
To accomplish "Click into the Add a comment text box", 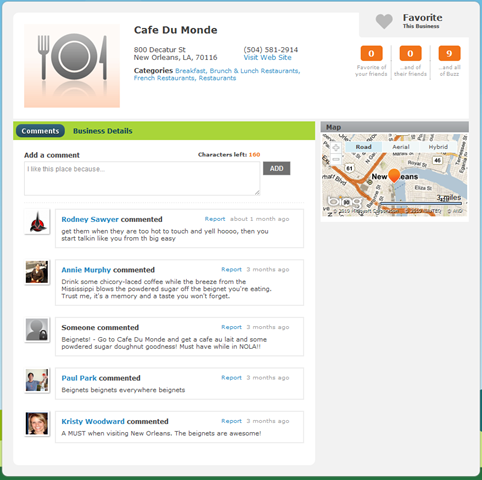I will [x=142, y=179].
